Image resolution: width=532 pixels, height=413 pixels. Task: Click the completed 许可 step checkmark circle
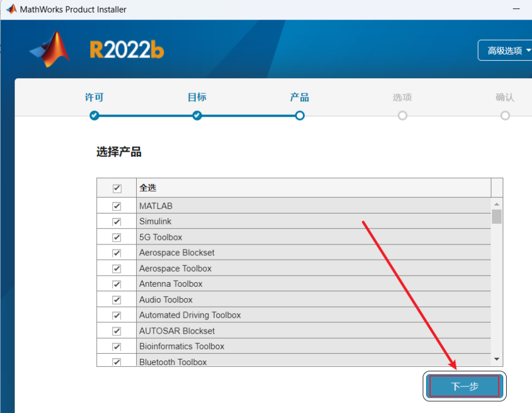click(94, 116)
